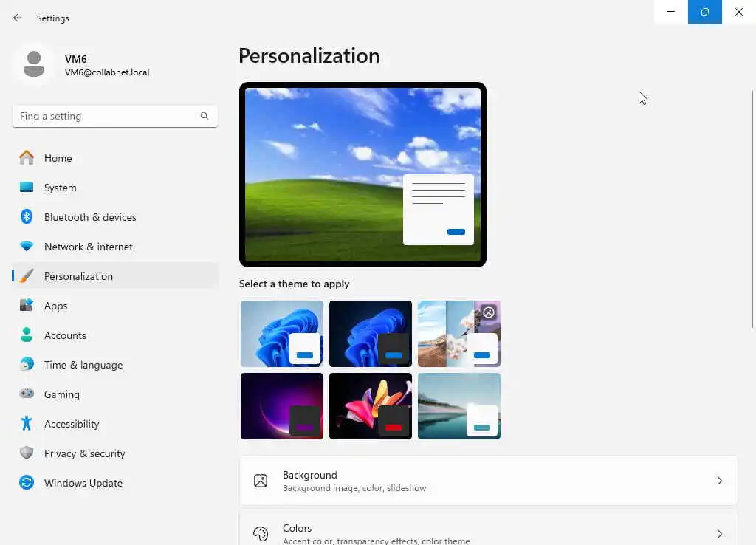Minimize the Settings window
Screen dimensions: 756x545
[671, 12]
